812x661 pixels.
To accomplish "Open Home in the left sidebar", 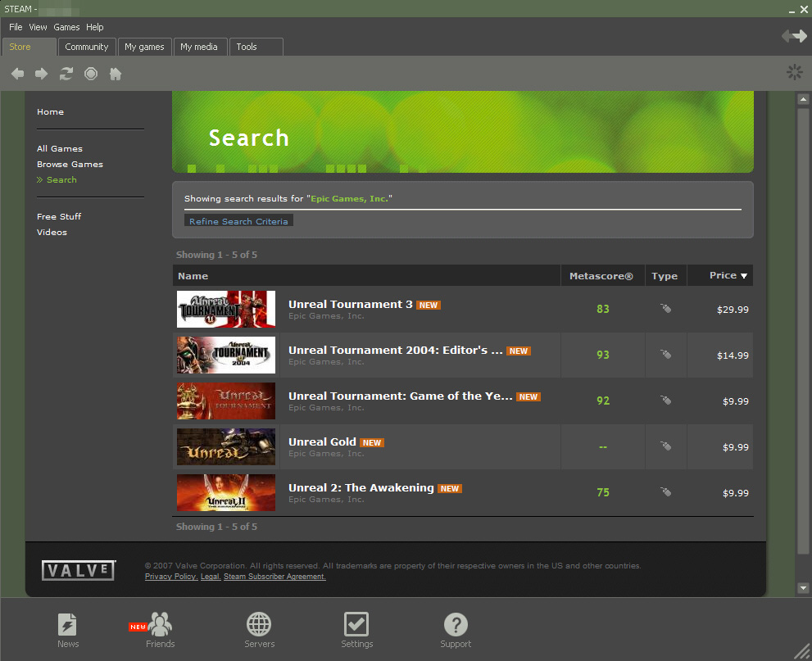I will pos(50,112).
